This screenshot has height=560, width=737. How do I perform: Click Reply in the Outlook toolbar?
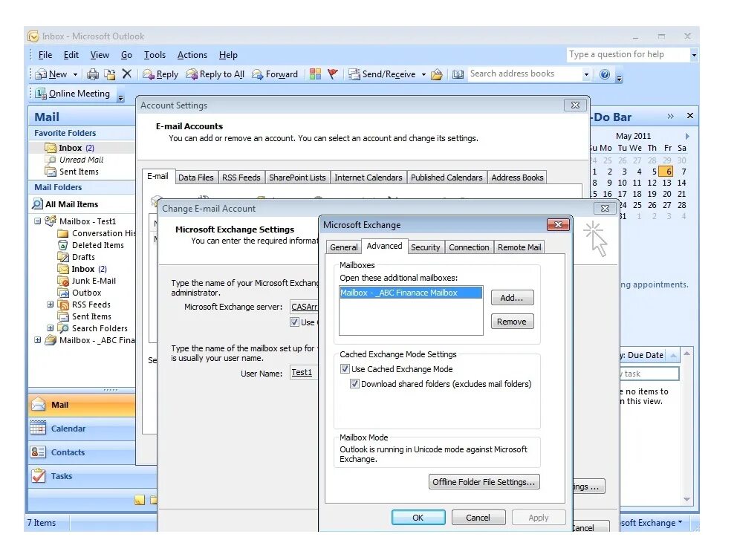[160, 74]
